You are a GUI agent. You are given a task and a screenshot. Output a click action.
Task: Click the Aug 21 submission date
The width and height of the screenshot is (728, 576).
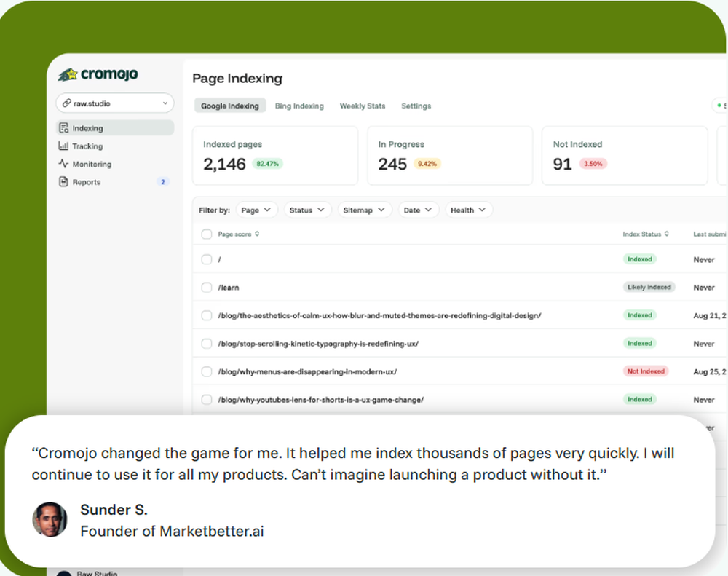coord(709,315)
